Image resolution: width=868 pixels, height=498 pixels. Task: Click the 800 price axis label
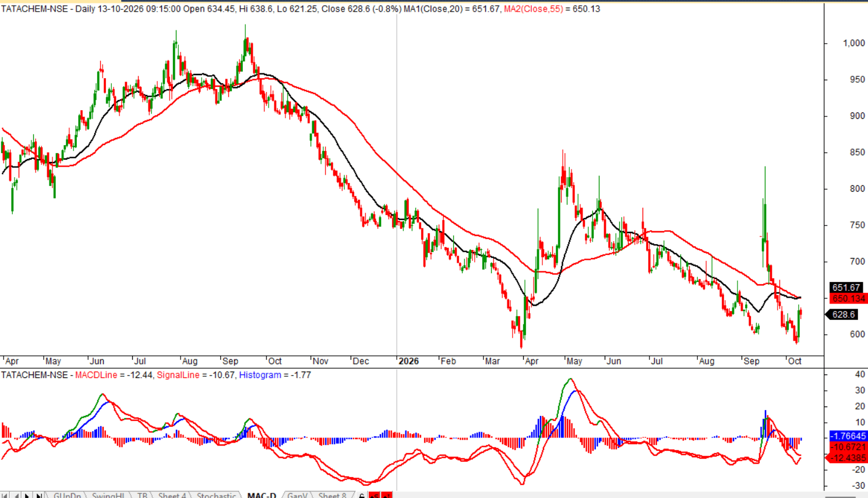coord(858,189)
